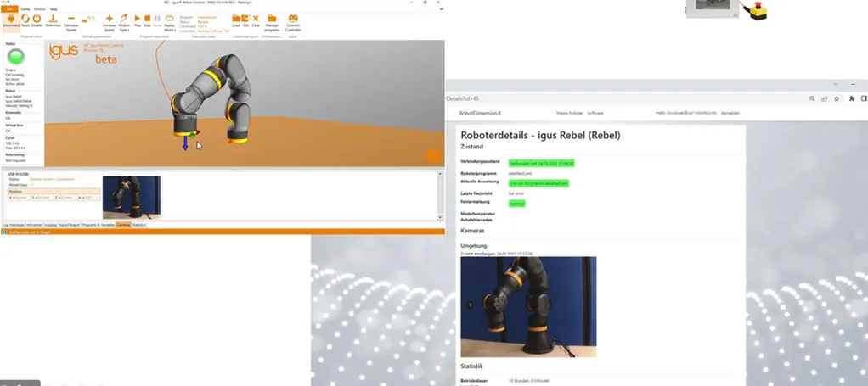Screen dimensions: 868x386
Task: Open the Scene ribbon tab
Action: point(25,9)
